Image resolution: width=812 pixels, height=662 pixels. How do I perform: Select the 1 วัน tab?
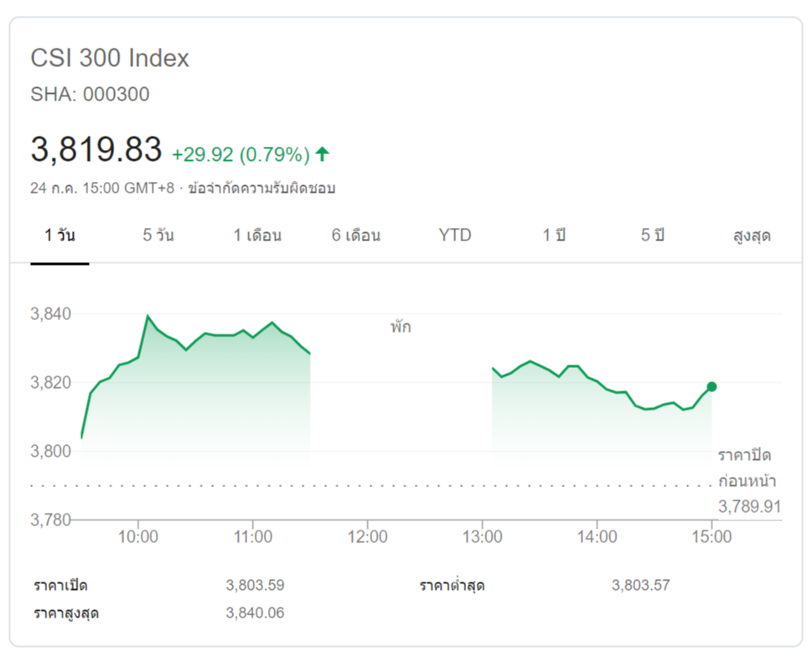pos(59,235)
